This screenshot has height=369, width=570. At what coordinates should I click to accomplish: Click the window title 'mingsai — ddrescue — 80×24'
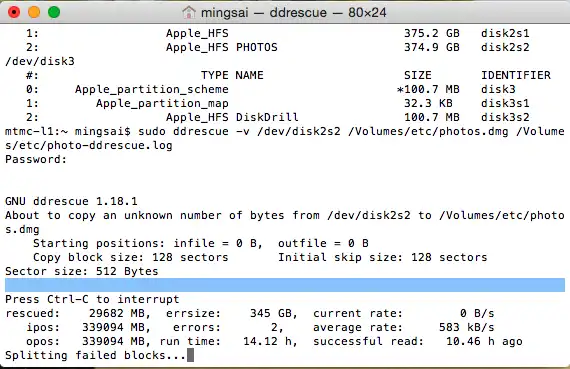click(293, 13)
